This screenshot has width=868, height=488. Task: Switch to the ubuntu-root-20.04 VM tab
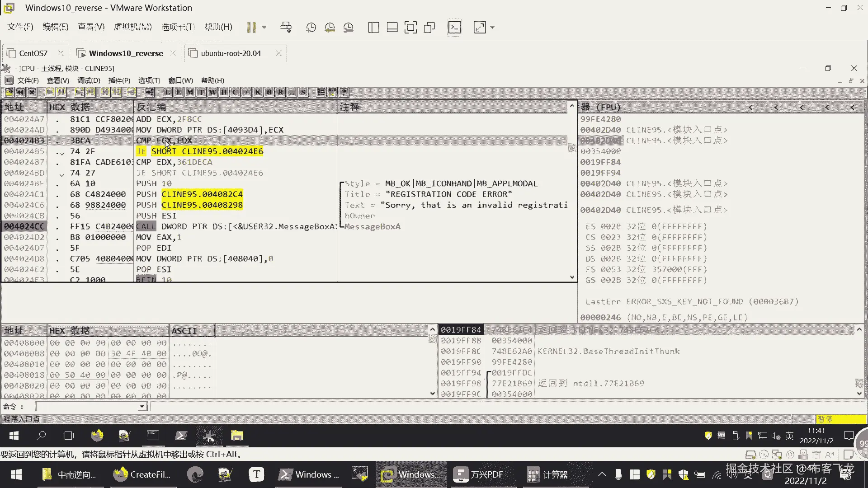pyautogui.click(x=231, y=53)
